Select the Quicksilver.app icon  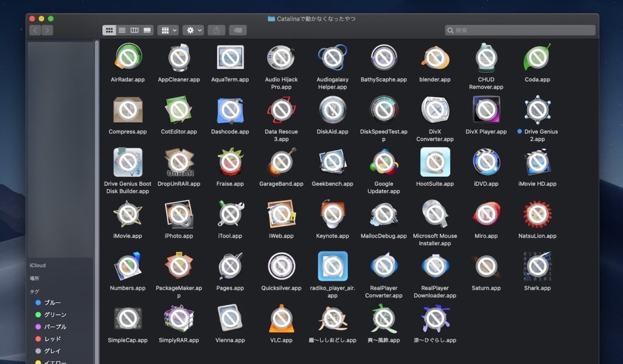pyautogui.click(x=281, y=266)
